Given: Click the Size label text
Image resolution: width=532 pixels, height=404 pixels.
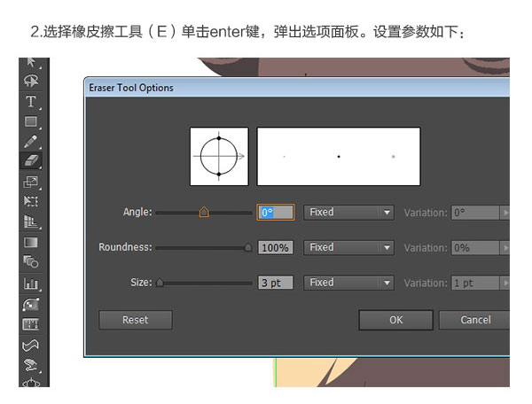Looking at the screenshot, I should pyautogui.click(x=142, y=283).
